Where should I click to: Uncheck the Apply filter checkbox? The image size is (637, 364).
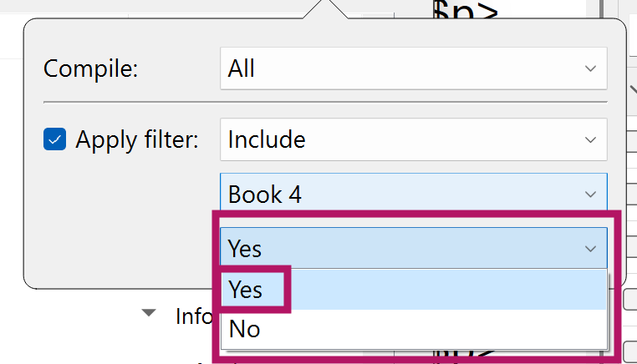(55, 139)
